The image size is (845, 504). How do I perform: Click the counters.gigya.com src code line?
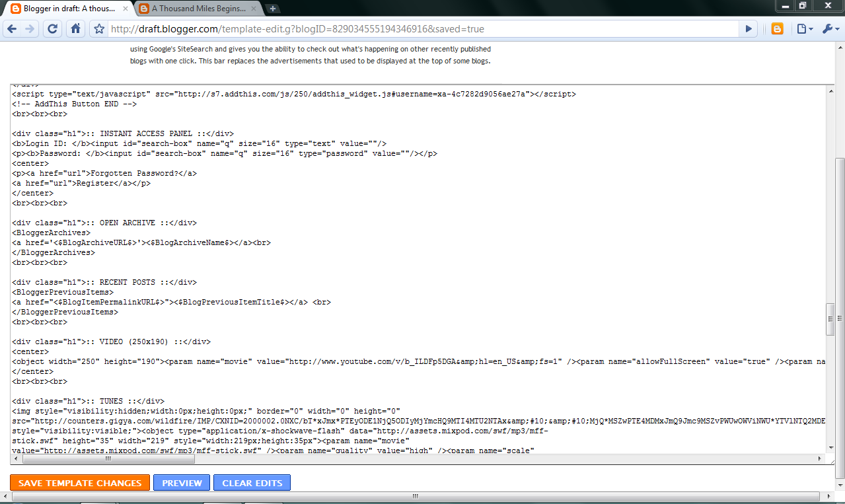coord(418,421)
